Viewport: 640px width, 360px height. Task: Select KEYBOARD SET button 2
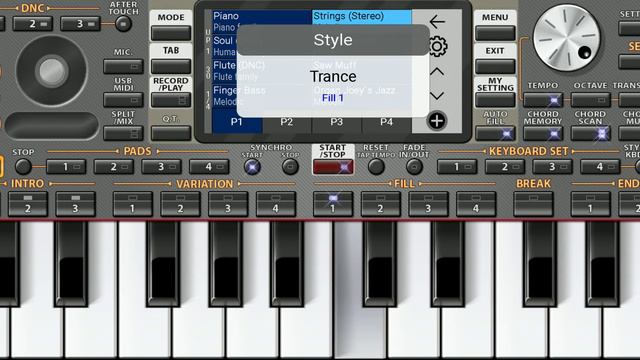pyautogui.click(x=505, y=167)
